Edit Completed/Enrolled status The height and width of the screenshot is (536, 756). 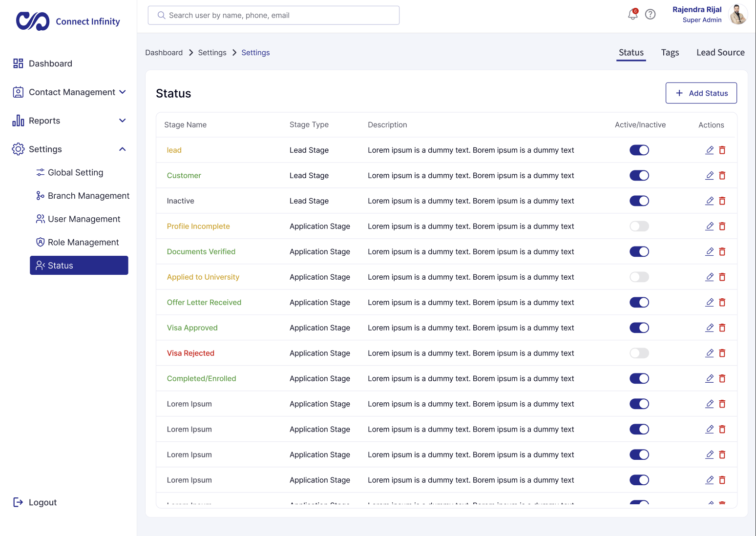[710, 378]
